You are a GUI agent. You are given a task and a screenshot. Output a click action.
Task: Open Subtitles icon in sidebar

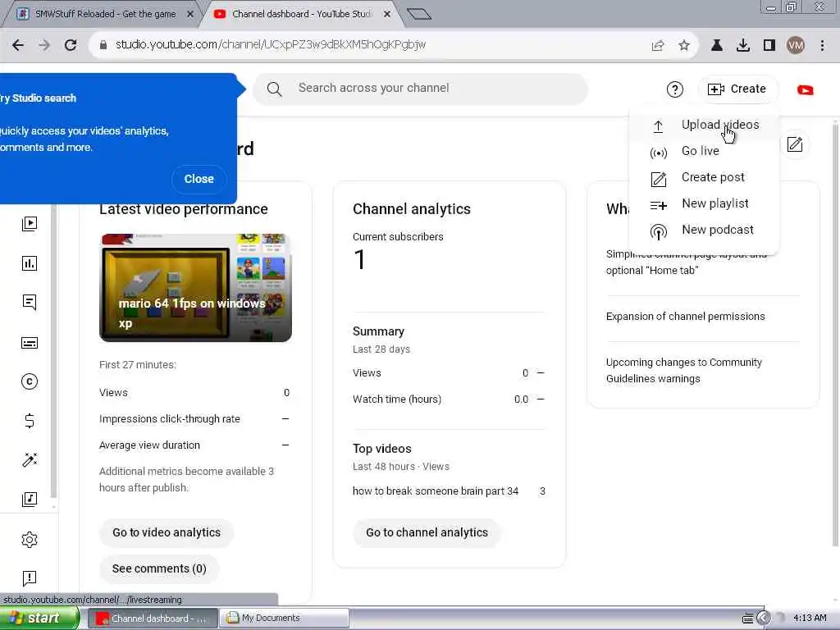[30, 342]
